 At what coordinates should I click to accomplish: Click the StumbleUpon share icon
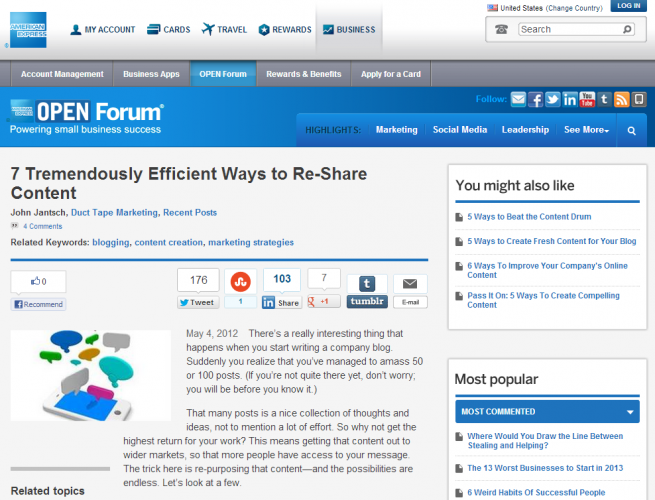[240, 281]
